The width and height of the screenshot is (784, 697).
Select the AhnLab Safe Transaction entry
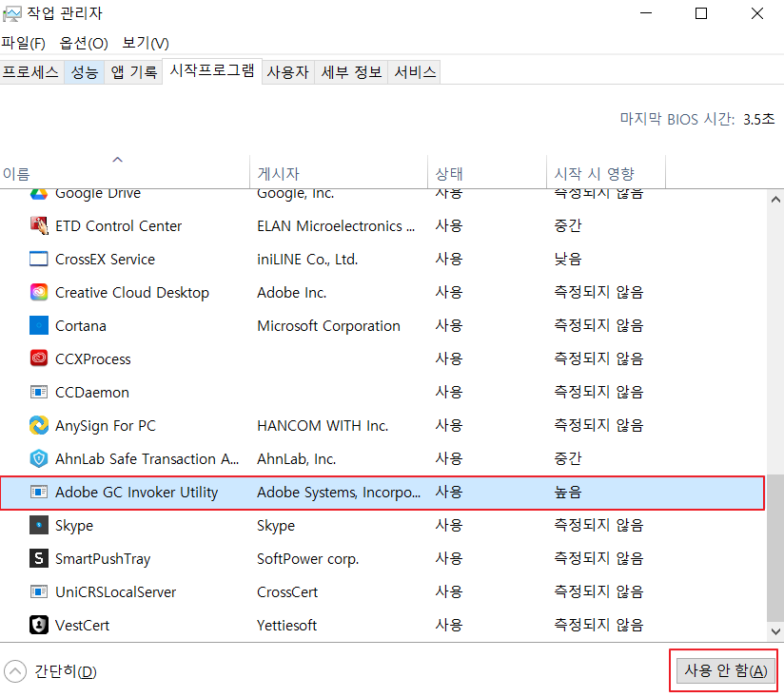pyautogui.click(x=147, y=458)
